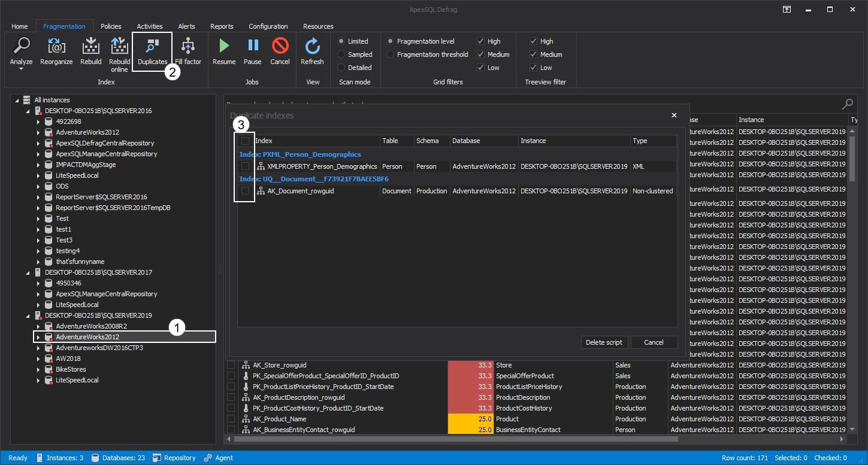Check the AK_Document_rowguid row checkbox
This screenshot has width=868, height=465.
tap(245, 191)
